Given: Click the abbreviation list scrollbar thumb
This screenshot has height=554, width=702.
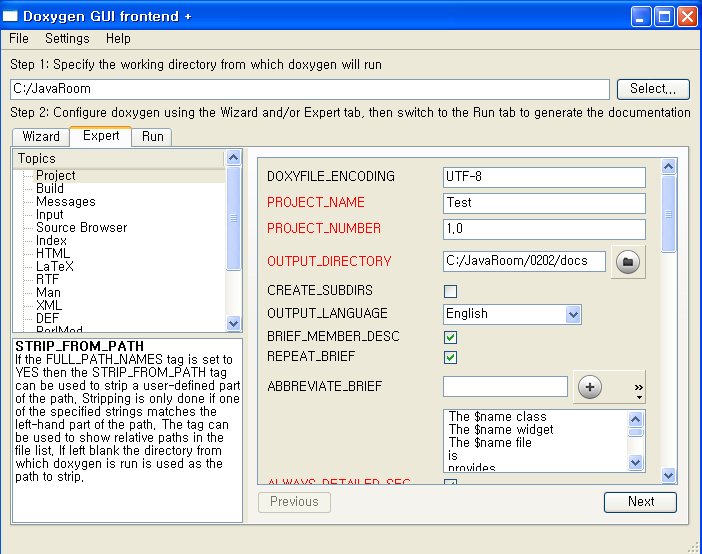Looking at the screenshot, I should click(x=635, y=432).
